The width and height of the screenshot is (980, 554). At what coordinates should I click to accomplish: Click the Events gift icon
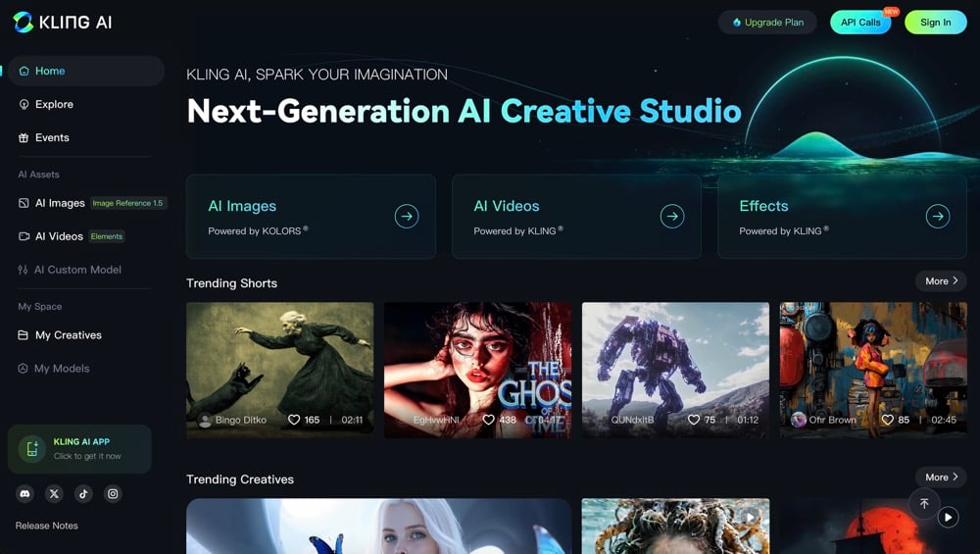24,137
